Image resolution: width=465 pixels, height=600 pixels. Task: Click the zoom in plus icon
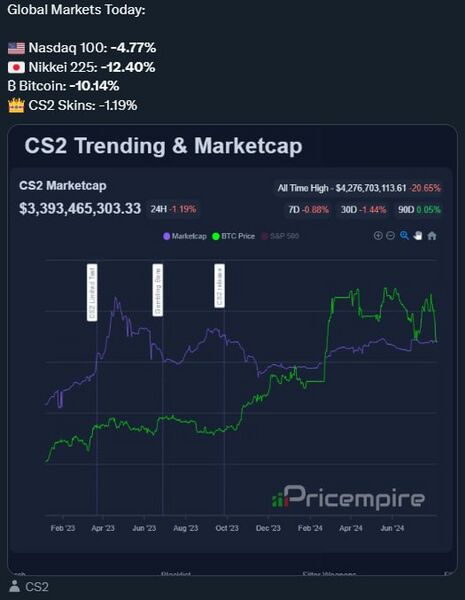pos(378,236)
